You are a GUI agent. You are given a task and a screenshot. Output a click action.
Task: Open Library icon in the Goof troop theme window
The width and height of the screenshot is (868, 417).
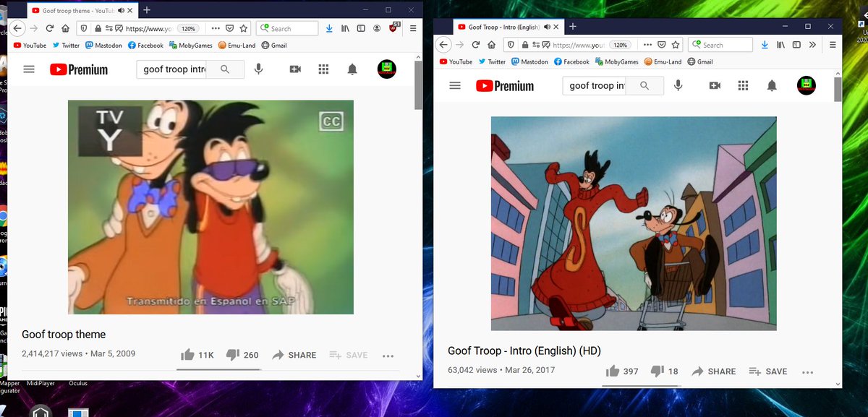(345, 28)
